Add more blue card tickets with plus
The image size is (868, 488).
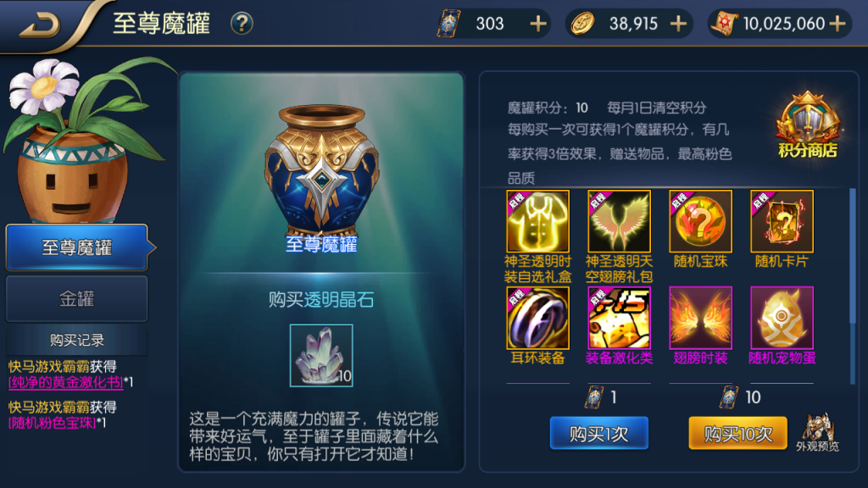(x=537, y=24)
